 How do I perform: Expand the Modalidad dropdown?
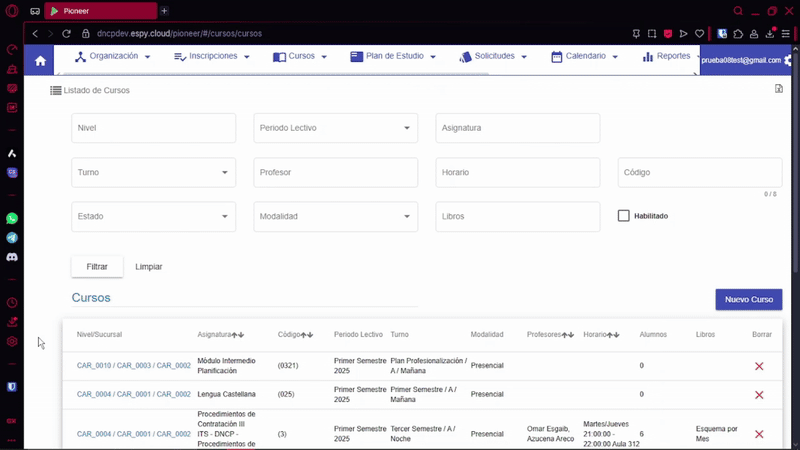coord(335,216)
